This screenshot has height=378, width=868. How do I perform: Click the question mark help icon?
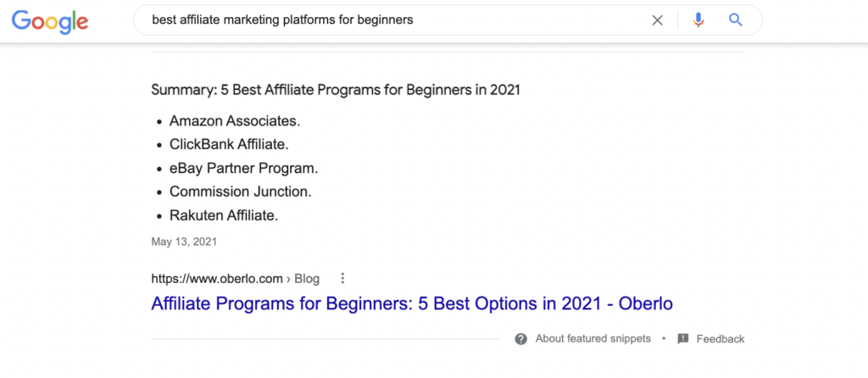coord(521,339)
